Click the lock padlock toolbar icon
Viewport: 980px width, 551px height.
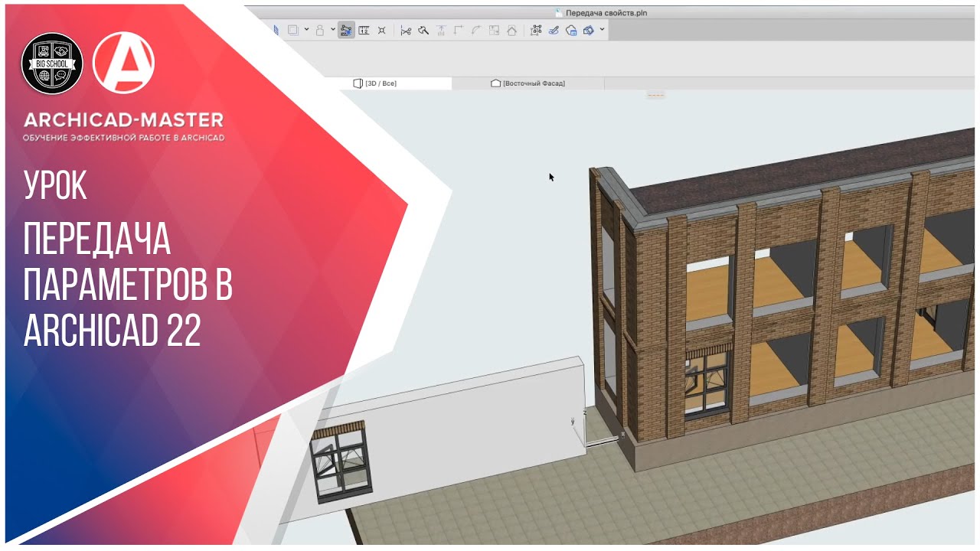pyautogui.click(x=319, y=30)
